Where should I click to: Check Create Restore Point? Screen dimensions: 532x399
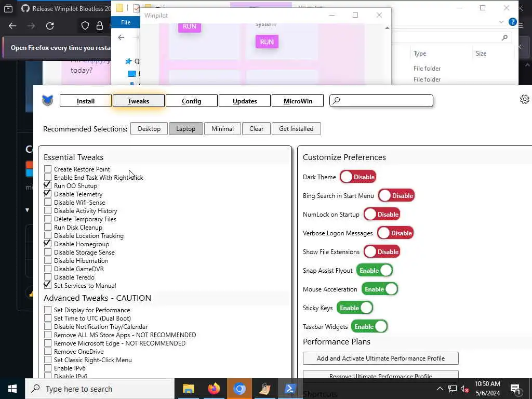[48, 169]
